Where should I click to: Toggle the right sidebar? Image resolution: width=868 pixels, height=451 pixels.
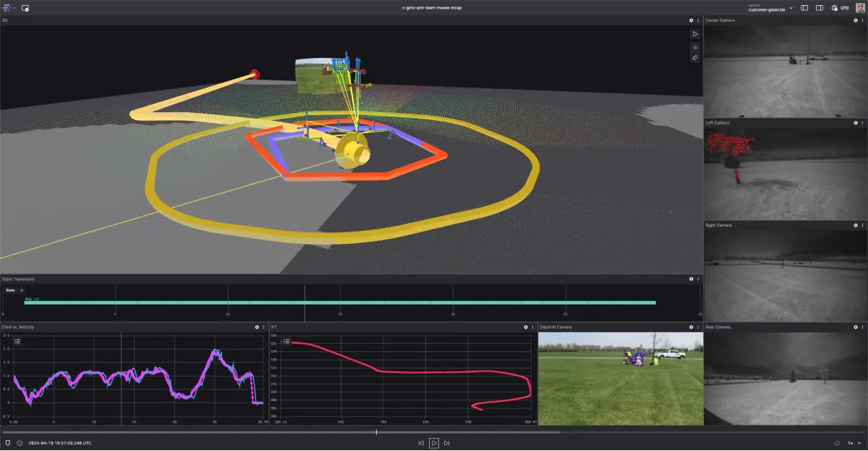(820, 8)
